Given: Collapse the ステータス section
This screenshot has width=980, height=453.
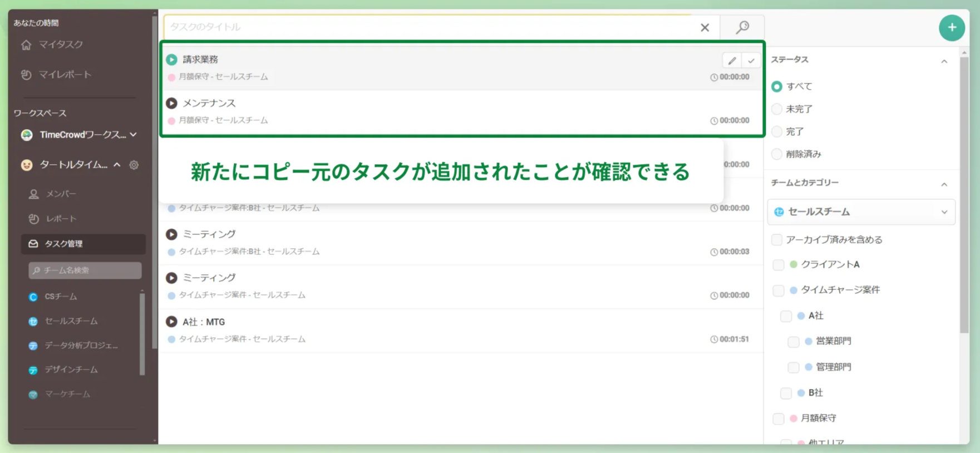Looking at the screenshot, I should coord(944,61).
